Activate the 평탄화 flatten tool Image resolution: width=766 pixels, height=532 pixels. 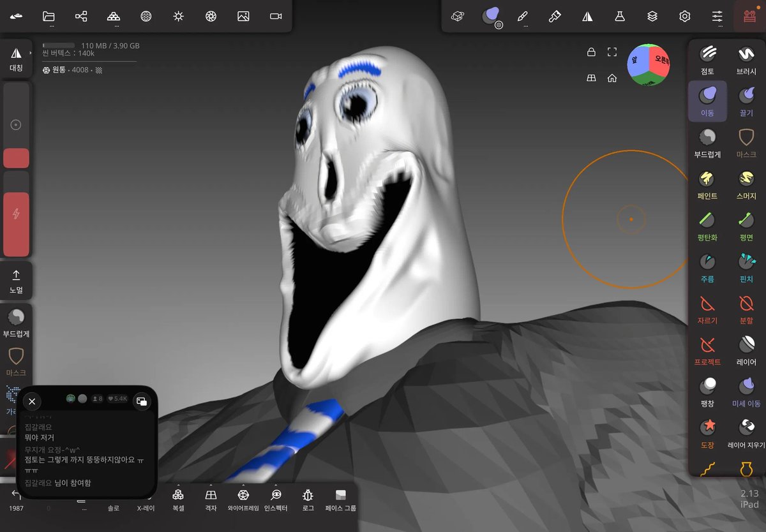click(707, 226)
